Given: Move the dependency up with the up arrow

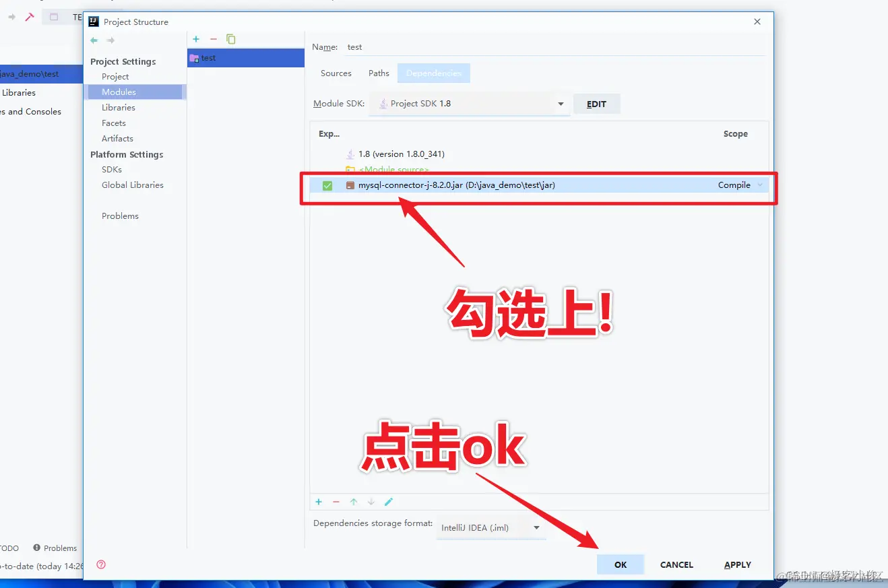Looking at the screenshot, I should (x=354, y=502).
